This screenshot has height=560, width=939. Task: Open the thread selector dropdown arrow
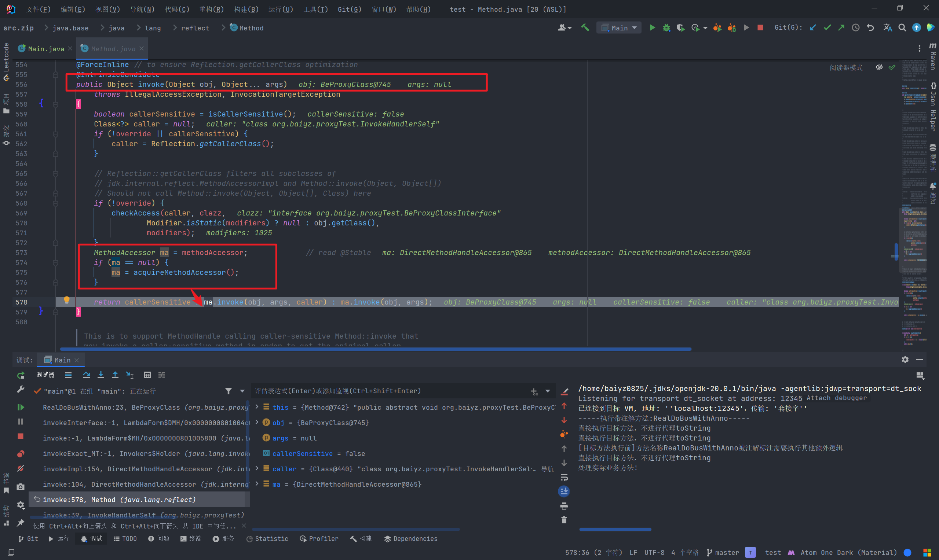click(242, 391)
